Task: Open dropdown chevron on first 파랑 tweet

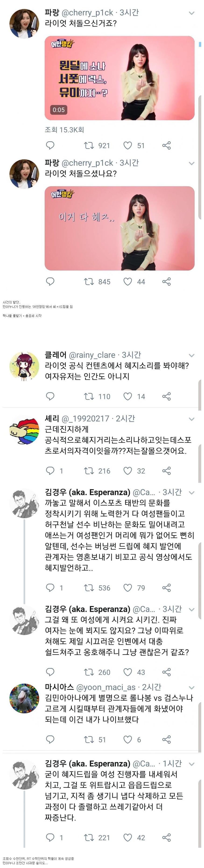Action: click(x=191, y=14)
